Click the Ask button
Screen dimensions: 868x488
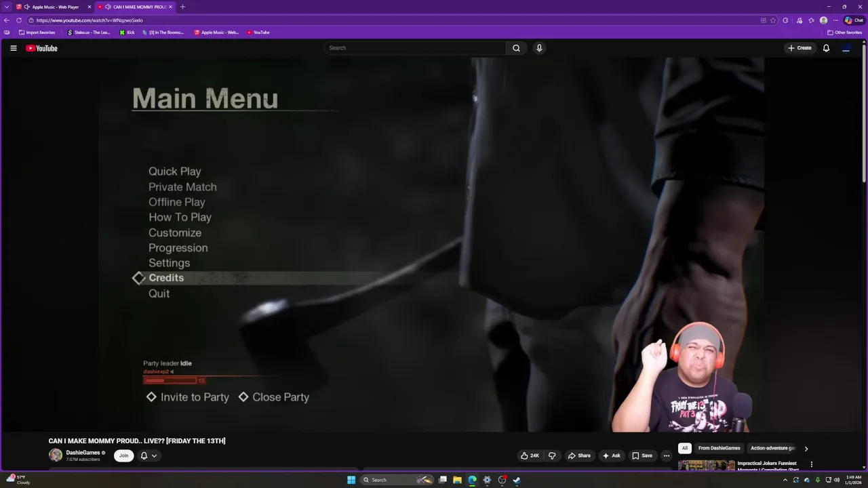tap(611, 455)
